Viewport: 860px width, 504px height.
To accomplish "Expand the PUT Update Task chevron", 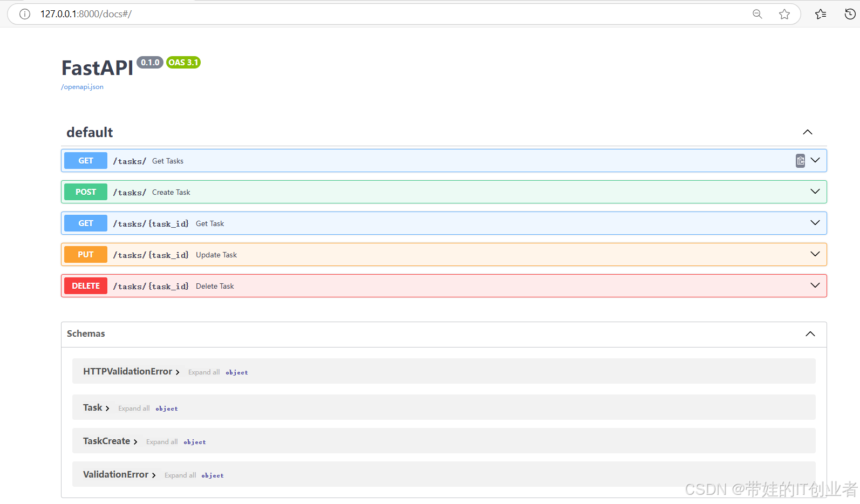I will 815,254.
